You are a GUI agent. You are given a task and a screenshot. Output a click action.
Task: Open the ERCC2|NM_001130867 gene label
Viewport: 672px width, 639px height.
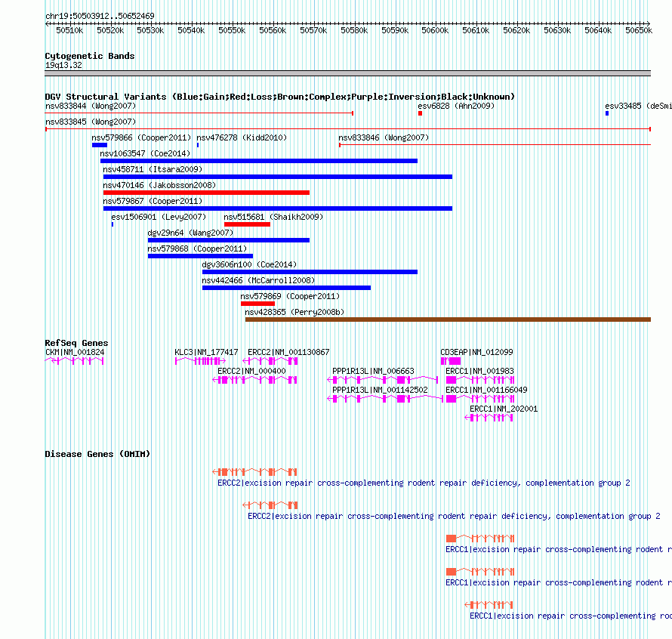point(288,352)
